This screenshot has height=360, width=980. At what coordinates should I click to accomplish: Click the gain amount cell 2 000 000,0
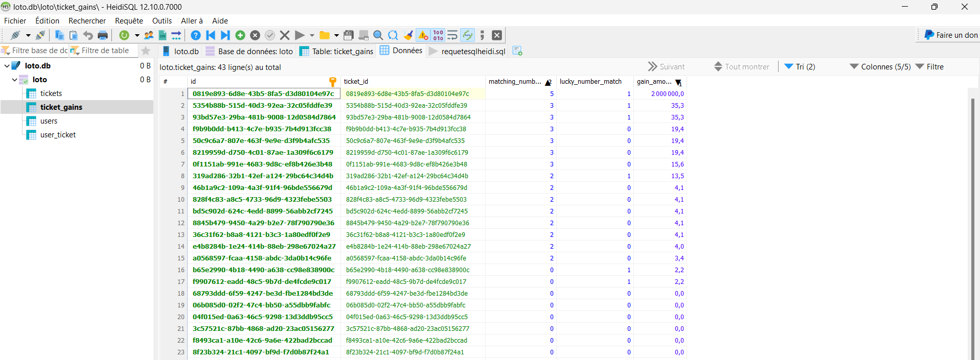(x=660, y=94)
